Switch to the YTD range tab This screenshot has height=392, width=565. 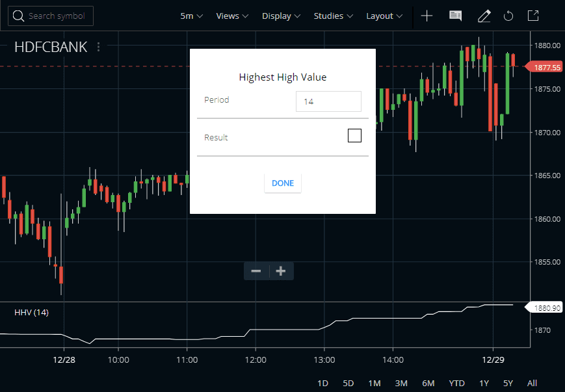tap(456, 383)
